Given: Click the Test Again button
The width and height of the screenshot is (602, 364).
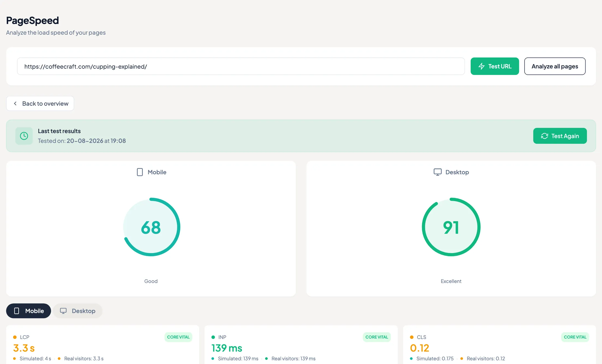Looking at the screenshot, I should (x=560, y=136).
